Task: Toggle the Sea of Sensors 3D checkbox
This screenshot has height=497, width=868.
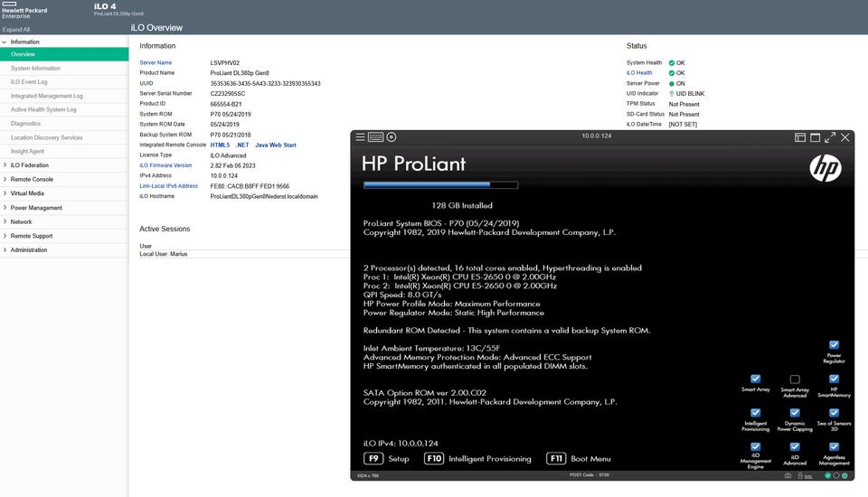Action: (x=834, y=413)
